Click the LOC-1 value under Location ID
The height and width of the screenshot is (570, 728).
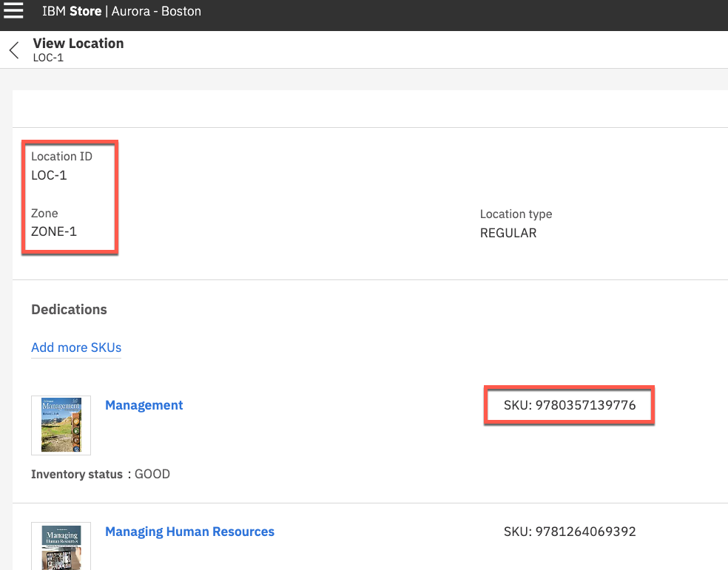(49, 175)
